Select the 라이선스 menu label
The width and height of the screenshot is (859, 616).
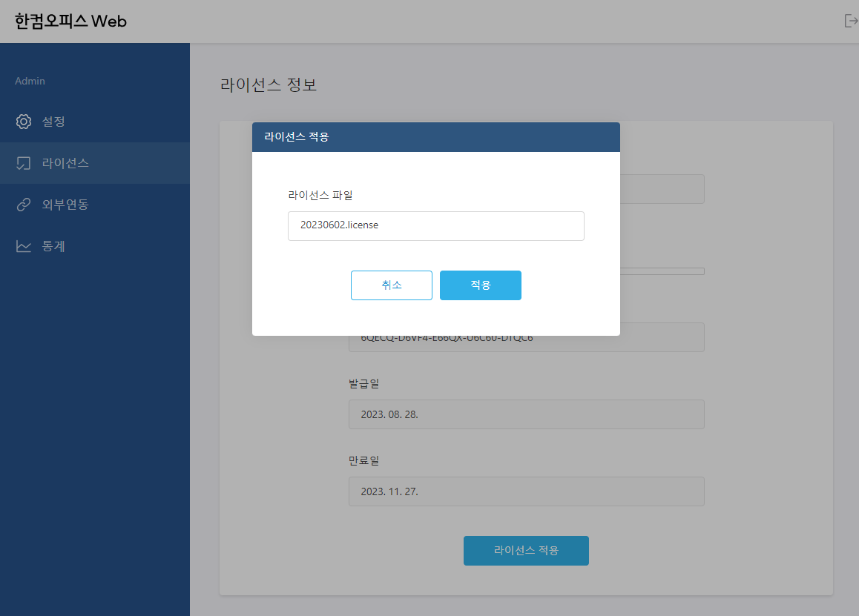pos(65,163)
